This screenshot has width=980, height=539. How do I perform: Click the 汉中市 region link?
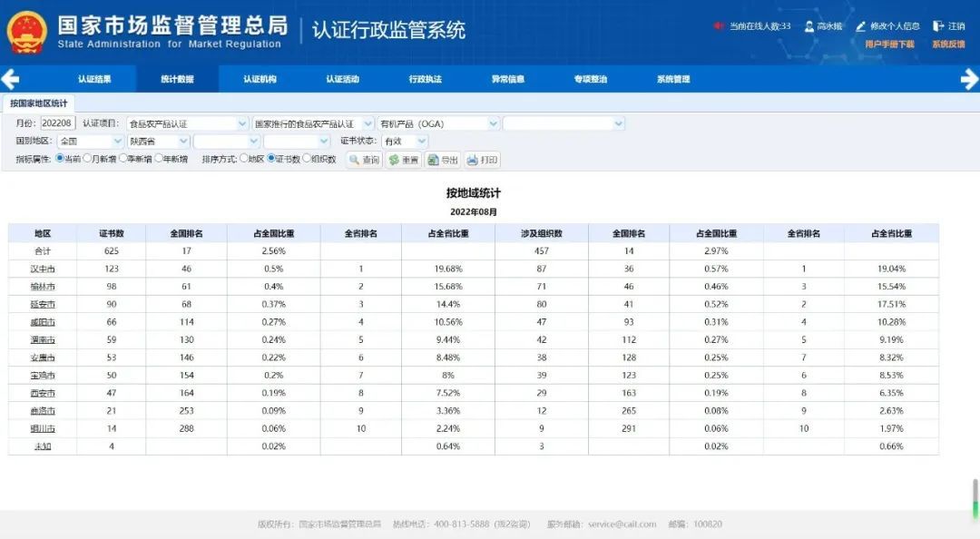44,269
